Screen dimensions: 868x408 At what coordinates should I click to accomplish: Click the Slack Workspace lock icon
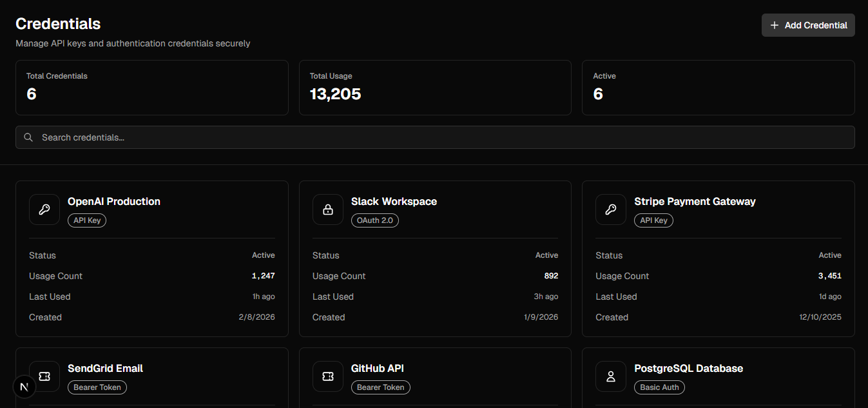pyautogui.click(x=328, y=209)
